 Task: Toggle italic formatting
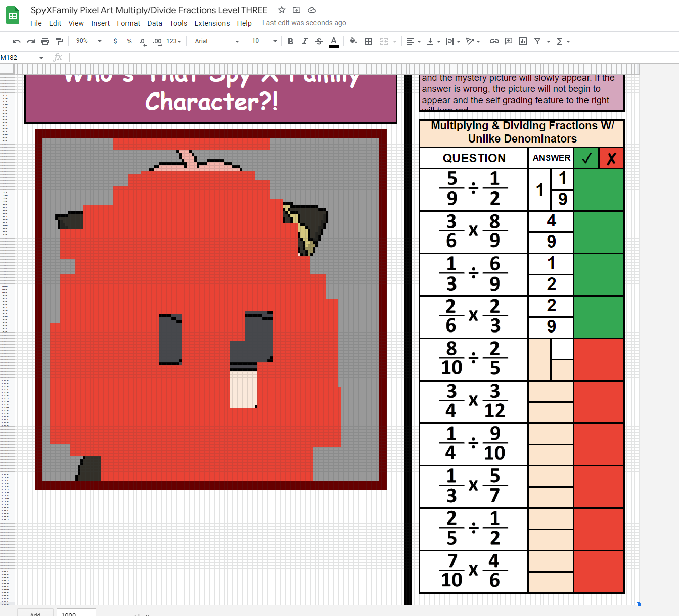point(304,41)
